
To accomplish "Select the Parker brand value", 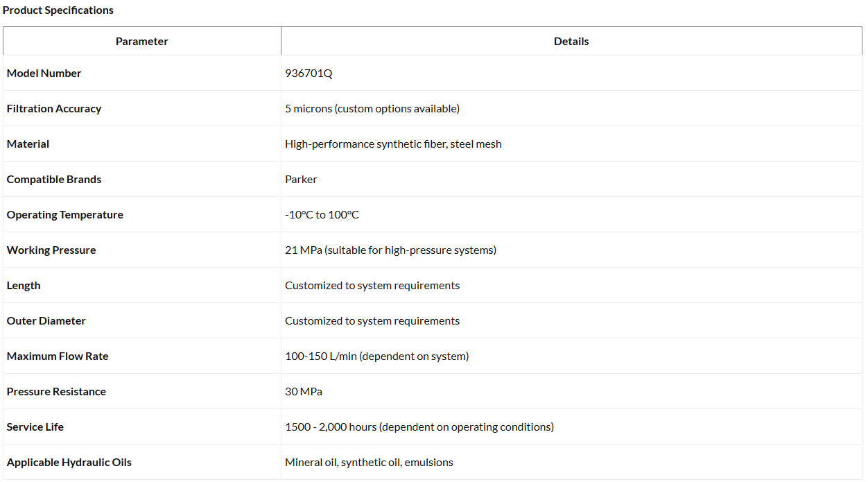I will tap(301, 180).
